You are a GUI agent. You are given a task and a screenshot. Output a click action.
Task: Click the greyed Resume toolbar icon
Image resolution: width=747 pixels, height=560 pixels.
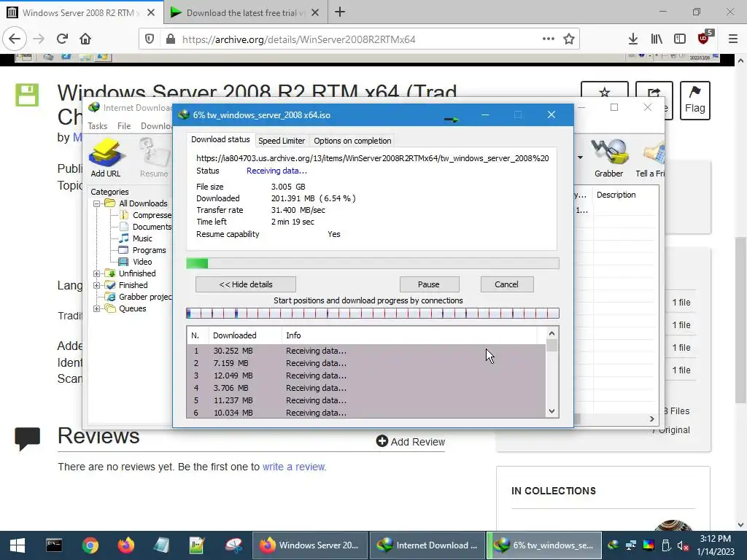pyautogui.click(x=154, y=157)
